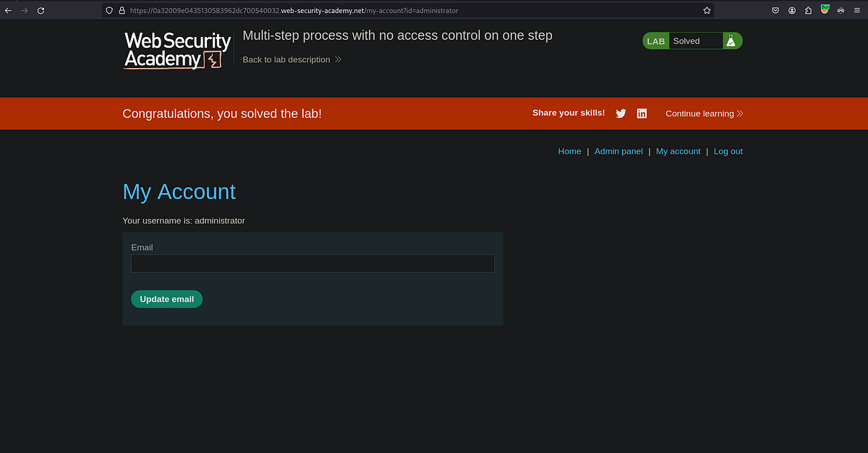Open the Web Security Academy logo
This screenshot has width=868, height=453.
[x=175, y=50]
